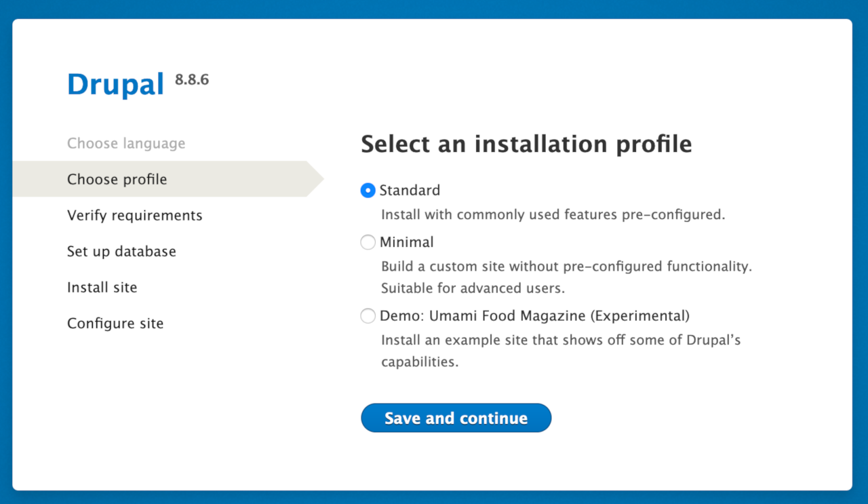Click the Select an installation profile heading

[526, 144]
